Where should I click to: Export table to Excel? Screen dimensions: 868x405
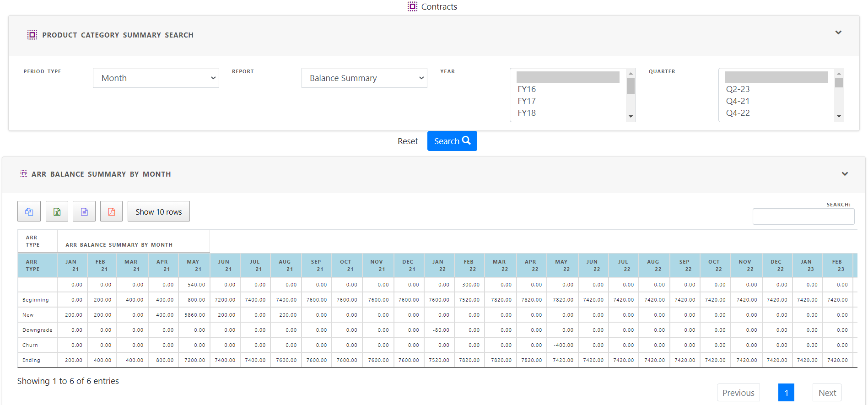(57, 211)
